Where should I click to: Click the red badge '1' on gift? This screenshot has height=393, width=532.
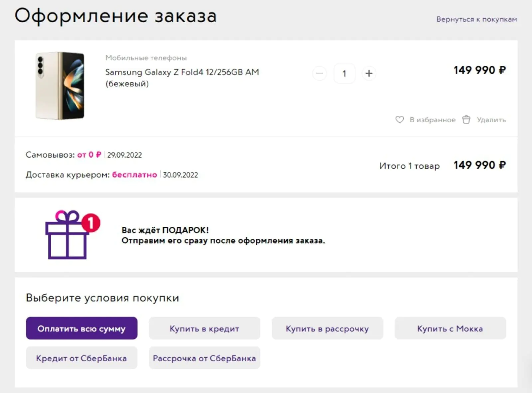[x=91, y=223]
